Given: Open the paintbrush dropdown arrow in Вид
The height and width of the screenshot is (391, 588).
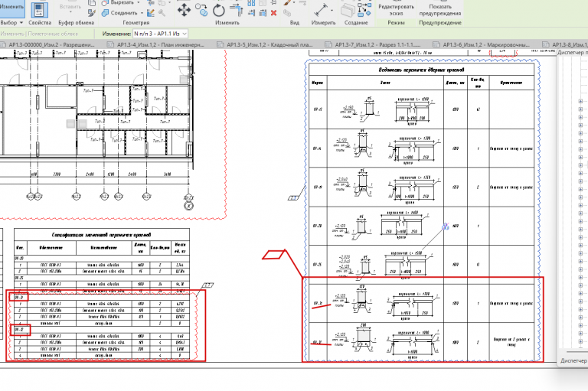Looking at the screenshot, I should pos(295,3).
